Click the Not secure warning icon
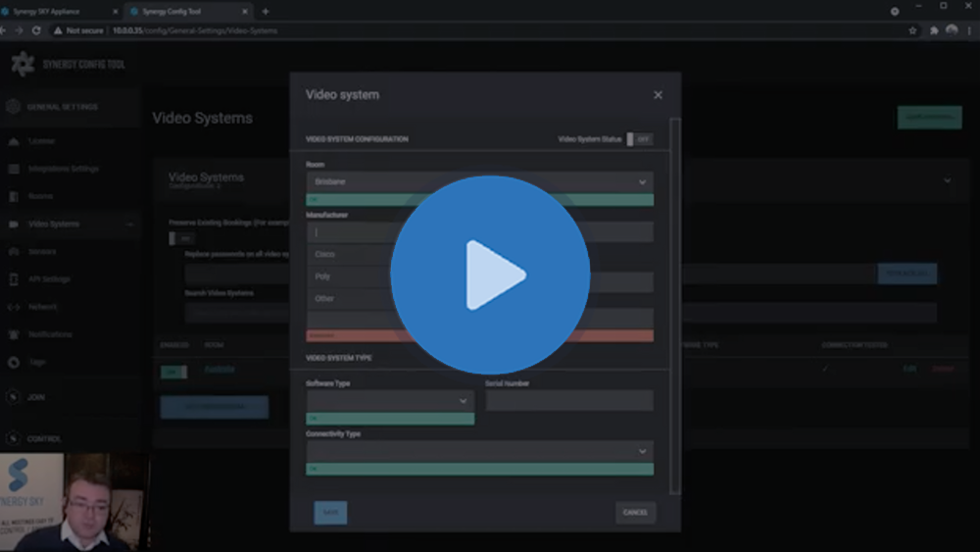 (58, 30)
